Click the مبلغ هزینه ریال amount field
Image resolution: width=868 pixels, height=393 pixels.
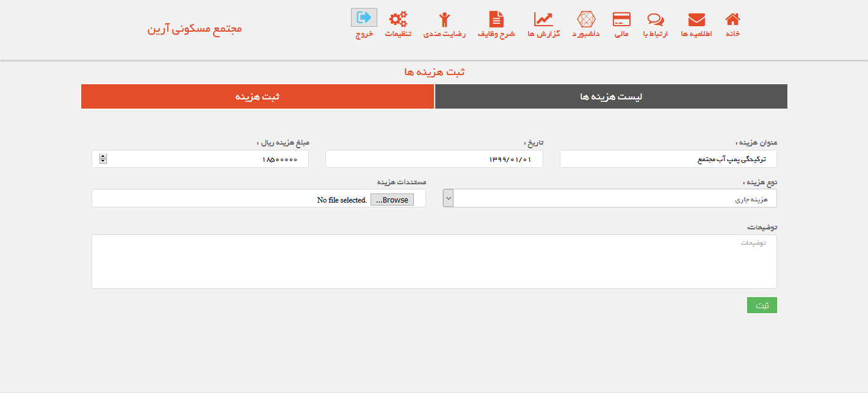coord(200,159)
